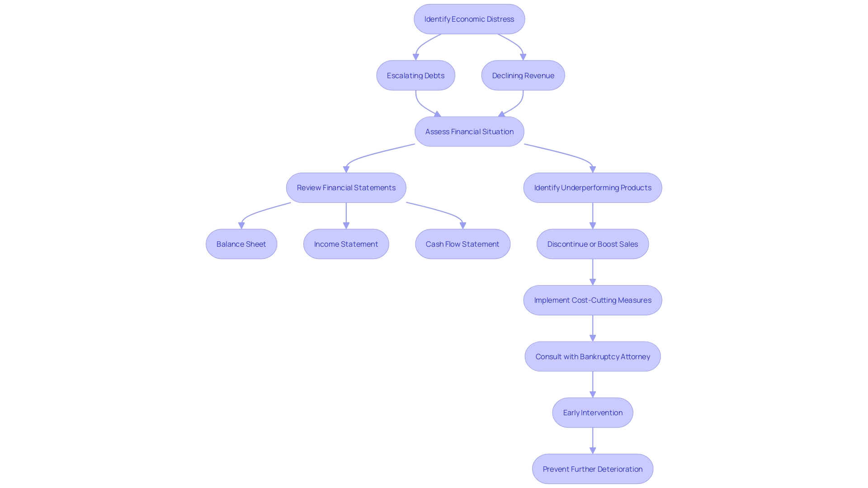Select the Identify Underperforming Products node
Viewport: 868px width, 488px height.
tap(593, 187)
